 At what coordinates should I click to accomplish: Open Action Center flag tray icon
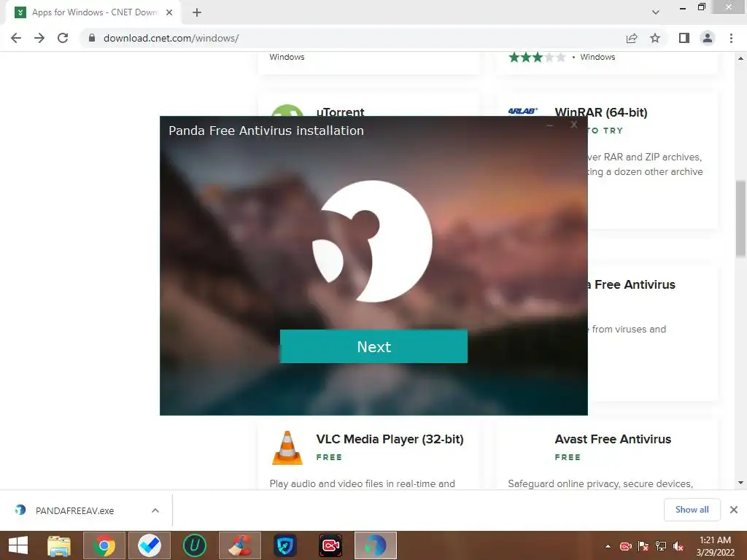(x=643, y=546)
